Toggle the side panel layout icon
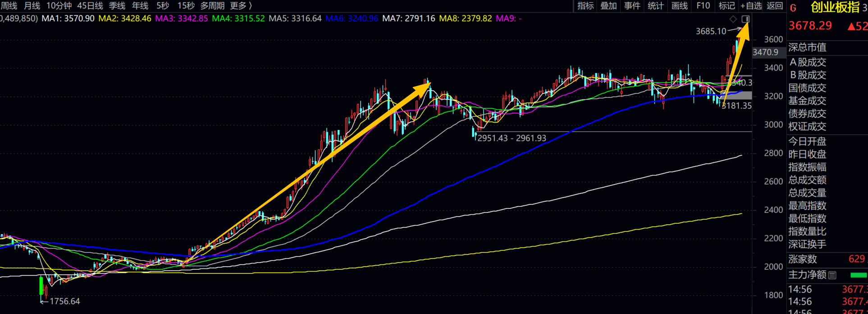The image size is (868, 314). (x=746, y=19)
